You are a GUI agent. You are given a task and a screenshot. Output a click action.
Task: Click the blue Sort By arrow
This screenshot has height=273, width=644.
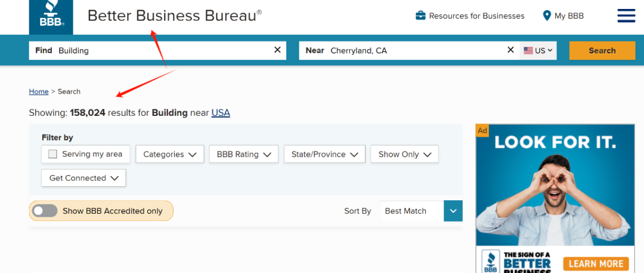coord(453,211)
